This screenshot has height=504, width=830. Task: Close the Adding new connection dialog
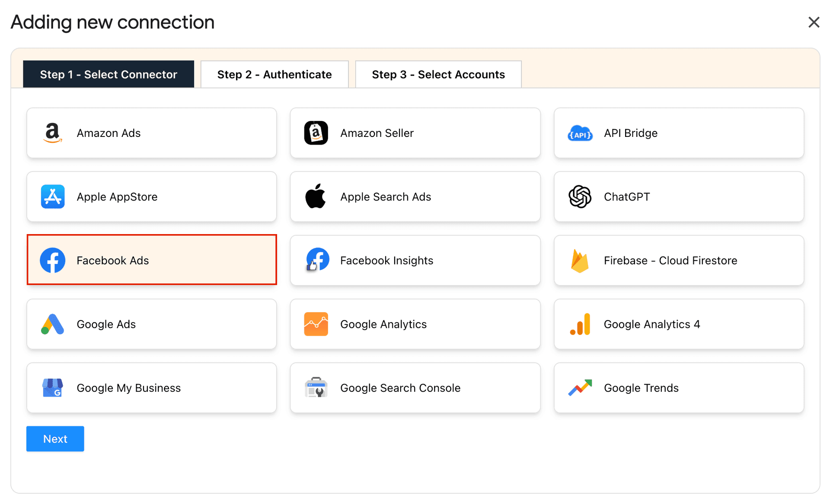coord(814,22)
